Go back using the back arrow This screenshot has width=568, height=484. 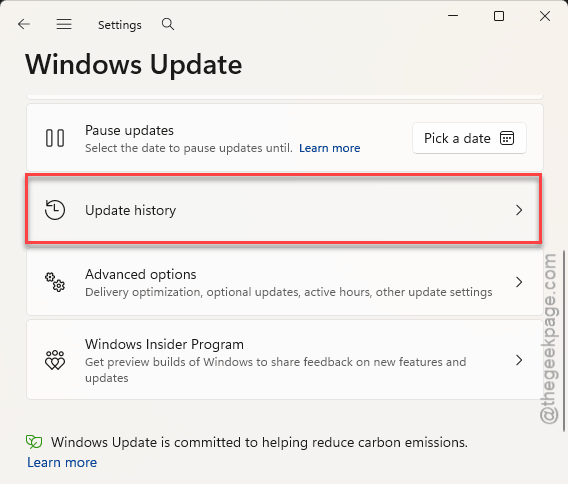click(x=24, y=24)
